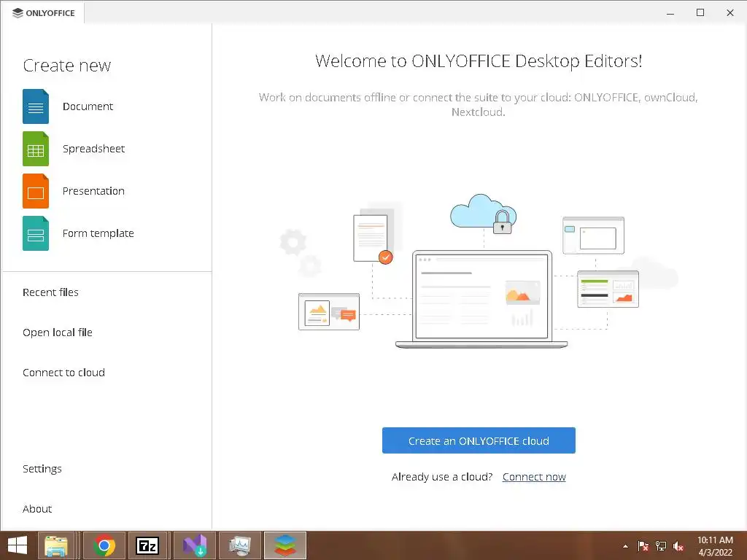Open the Windows Start menu

point(18,545)
